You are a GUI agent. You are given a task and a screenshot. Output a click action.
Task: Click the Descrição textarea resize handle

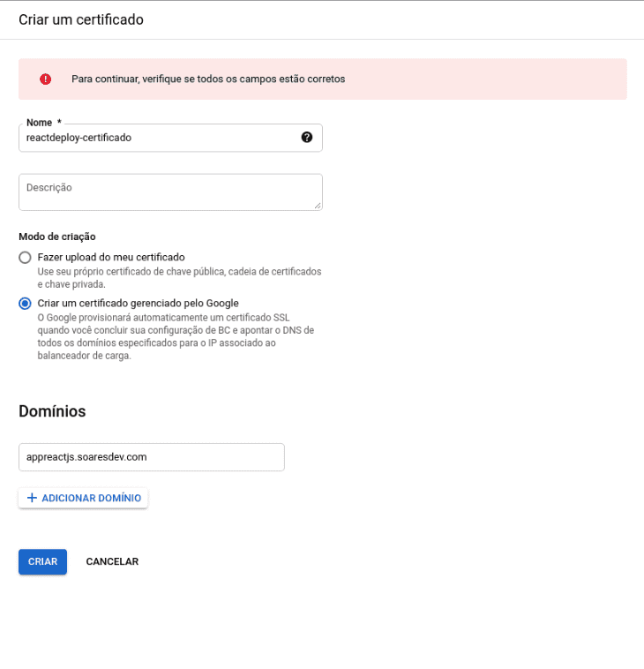point(317,205)
